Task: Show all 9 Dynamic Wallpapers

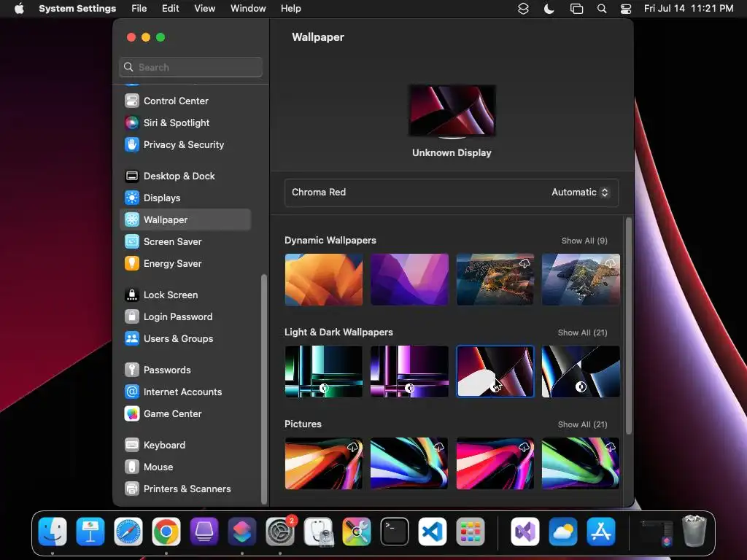Action: click(x=584, y=241)
